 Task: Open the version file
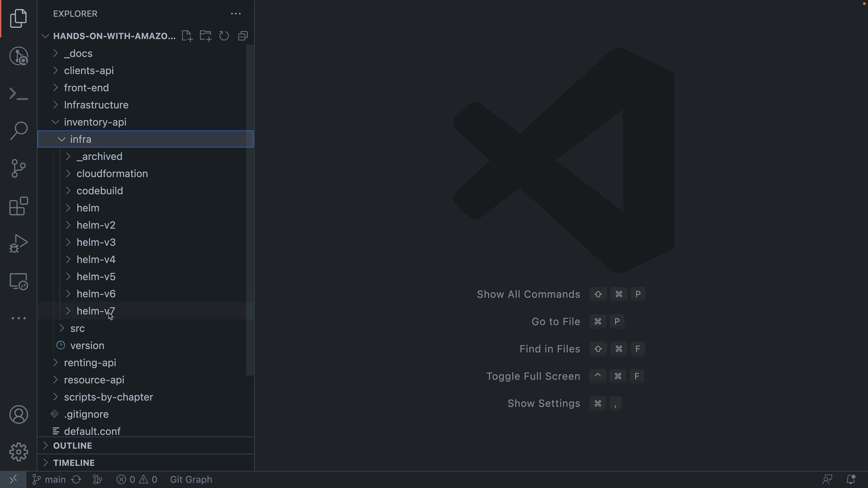pos(87,346)
